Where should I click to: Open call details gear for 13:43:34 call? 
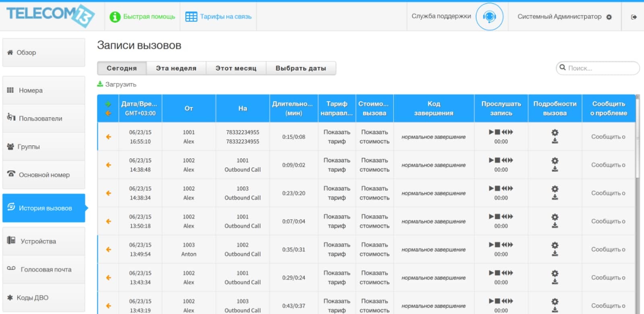[x=555, y=273]
